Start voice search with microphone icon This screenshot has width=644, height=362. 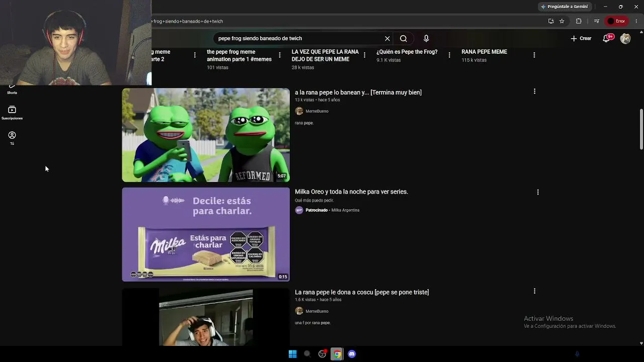426,38
